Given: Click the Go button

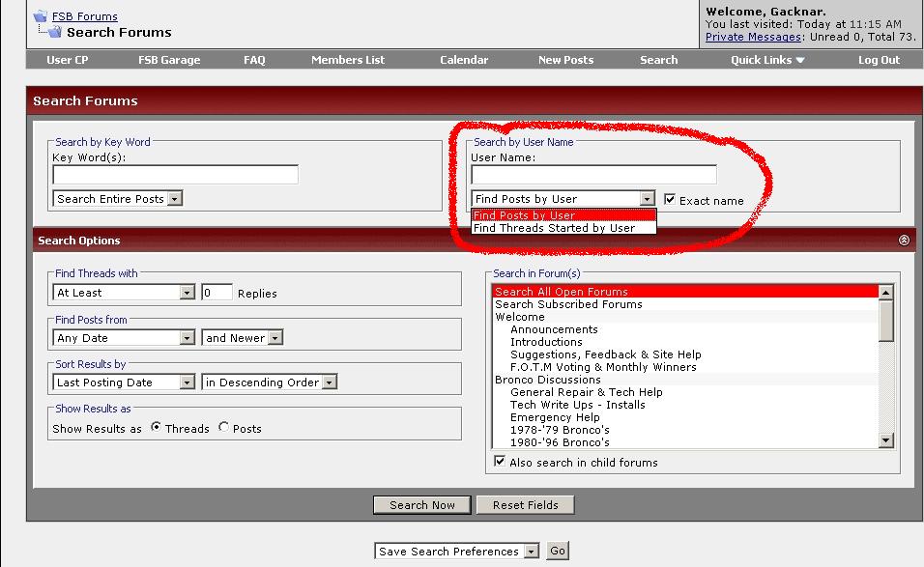Looking at the screenshot, I should 558,551.
